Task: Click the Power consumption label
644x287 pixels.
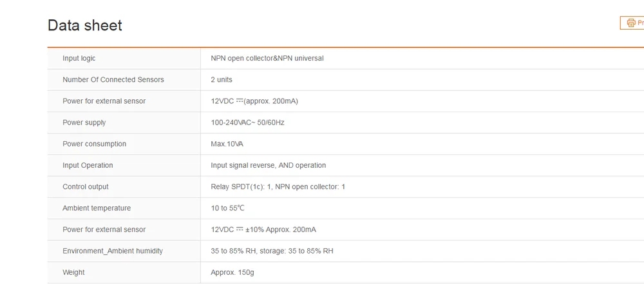Action: 94,144
